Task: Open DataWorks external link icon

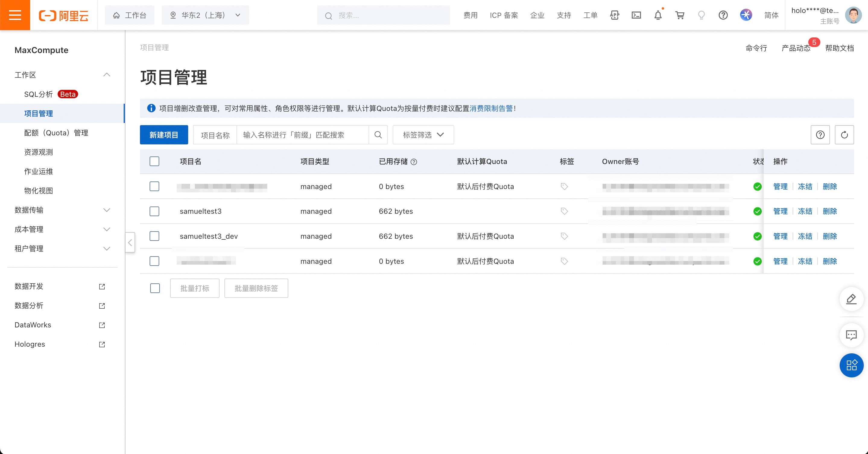Action: pyautogui.click(x=102, y=325)
